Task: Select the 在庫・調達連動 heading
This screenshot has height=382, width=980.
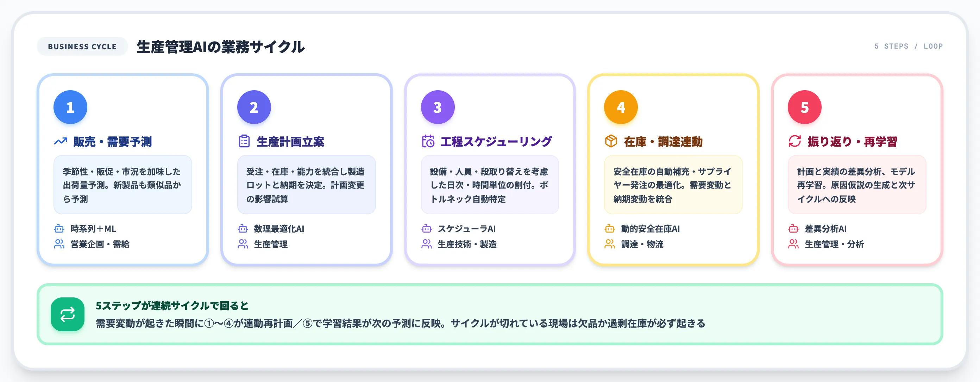Action: point(663,142)
